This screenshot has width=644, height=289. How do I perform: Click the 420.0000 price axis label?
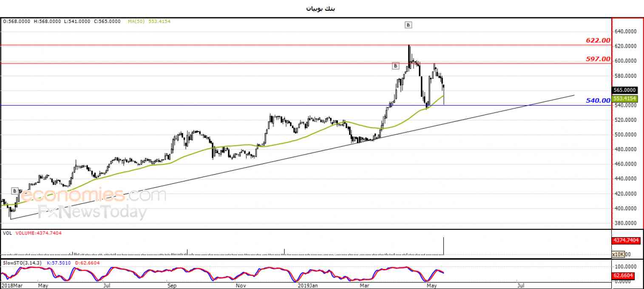point(625,194)
